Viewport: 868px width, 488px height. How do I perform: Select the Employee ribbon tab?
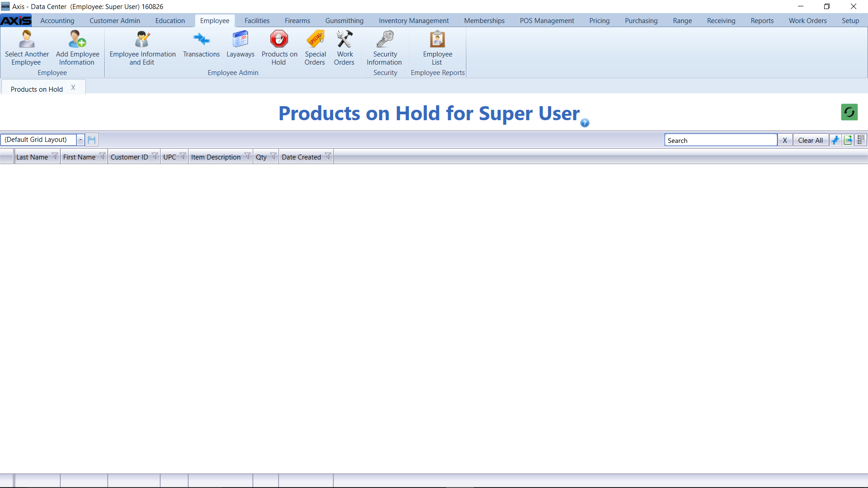coord(215,21)
